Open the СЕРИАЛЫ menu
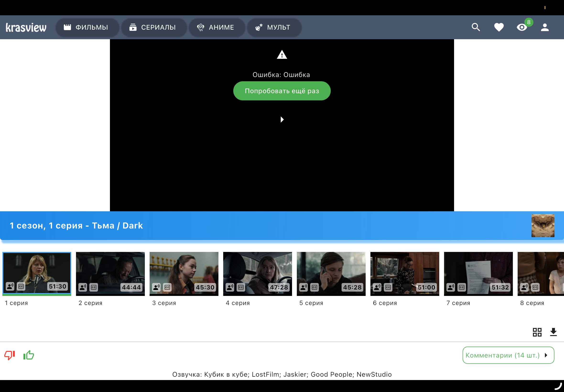The image size is (564, 392). tap(153, 27)
